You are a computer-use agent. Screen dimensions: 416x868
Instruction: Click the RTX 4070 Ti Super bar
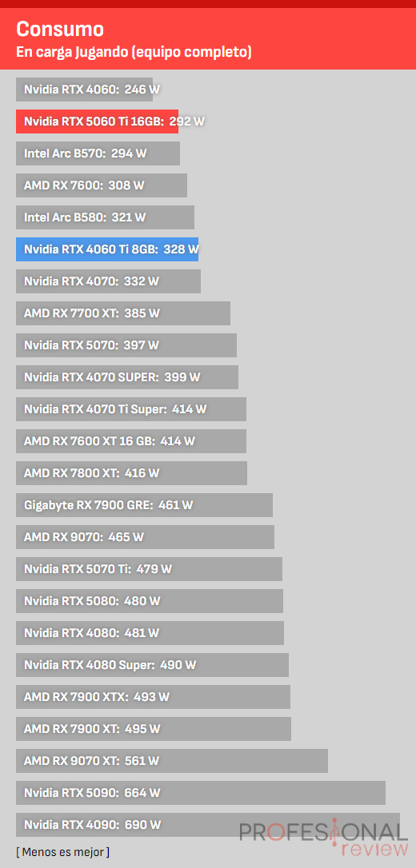pyautogui.click(x=131, y=410)
